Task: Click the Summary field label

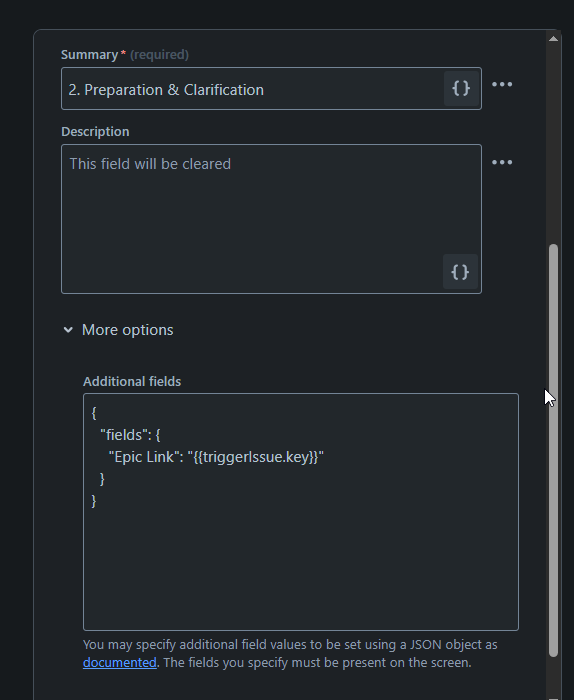Action: coord(89,54)
